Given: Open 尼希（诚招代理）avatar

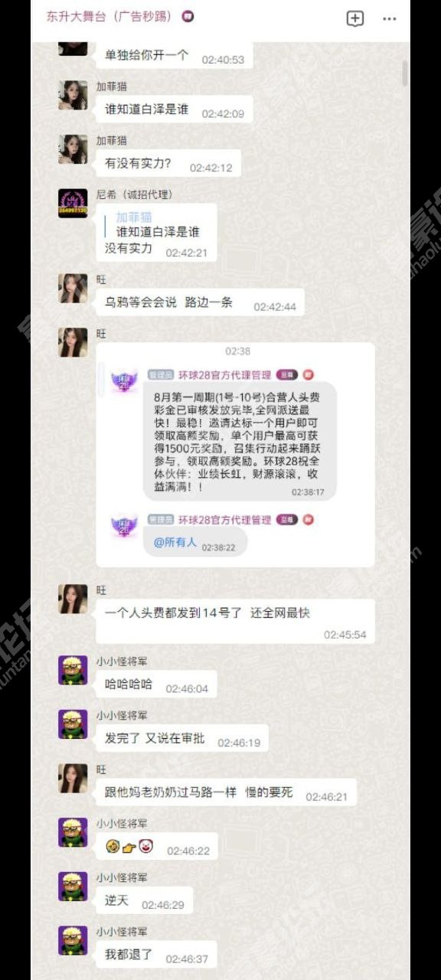Looking at the screenshot, I should 73,203.
